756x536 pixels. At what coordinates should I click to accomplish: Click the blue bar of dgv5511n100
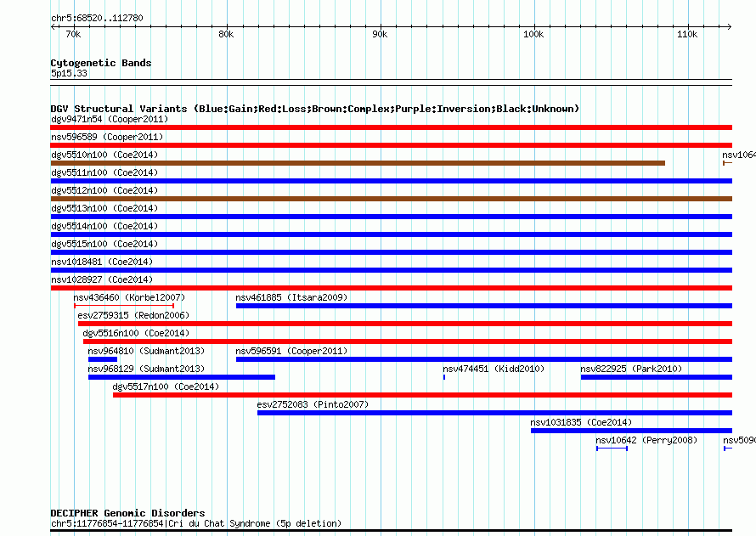392,181
